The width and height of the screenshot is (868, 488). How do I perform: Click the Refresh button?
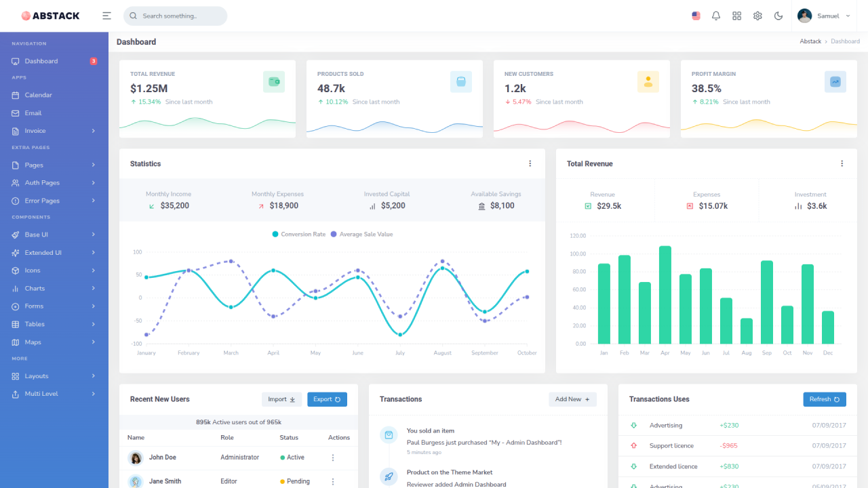point(825,399)
